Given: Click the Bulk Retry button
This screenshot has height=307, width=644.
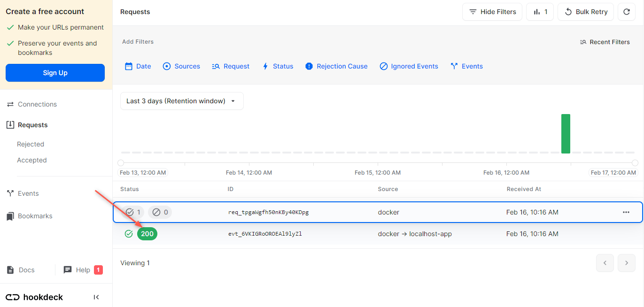Looking at the screenshot, I should [x=586, y=12].
